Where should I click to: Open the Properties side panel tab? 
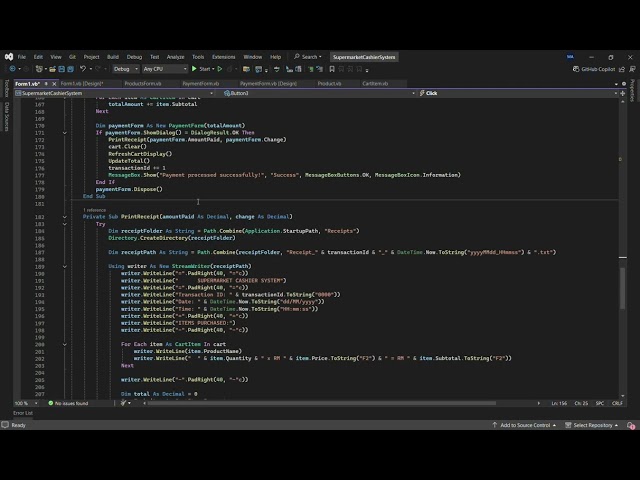coord(633,90)
